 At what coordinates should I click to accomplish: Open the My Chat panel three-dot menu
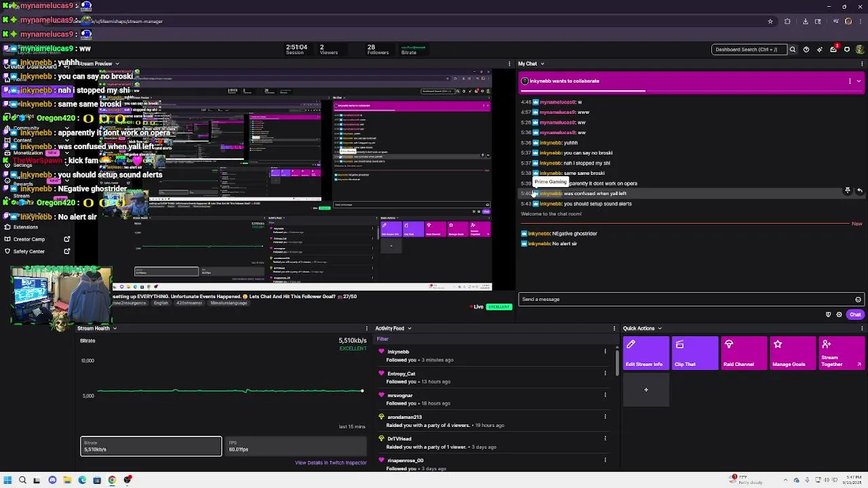click(x=862, y=64)
